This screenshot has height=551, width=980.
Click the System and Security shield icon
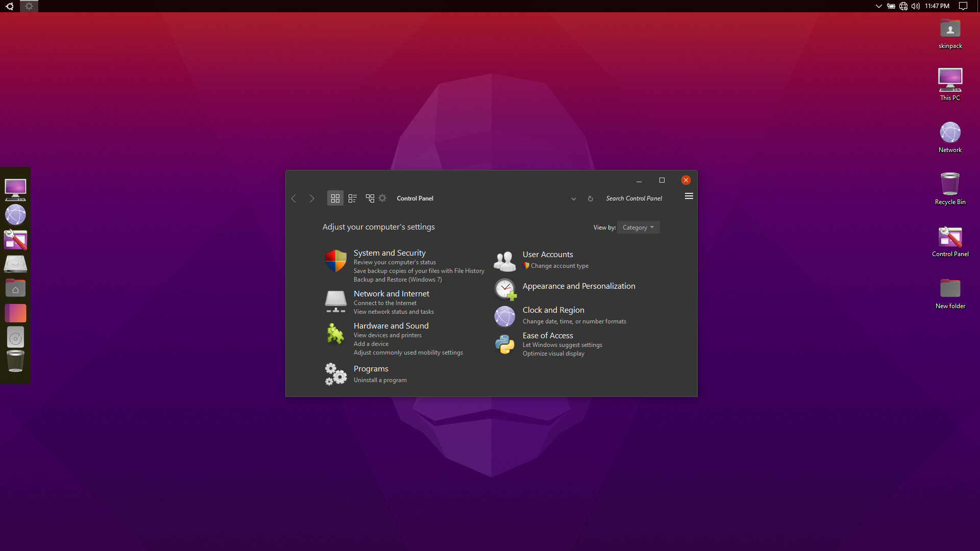(335, 261)
